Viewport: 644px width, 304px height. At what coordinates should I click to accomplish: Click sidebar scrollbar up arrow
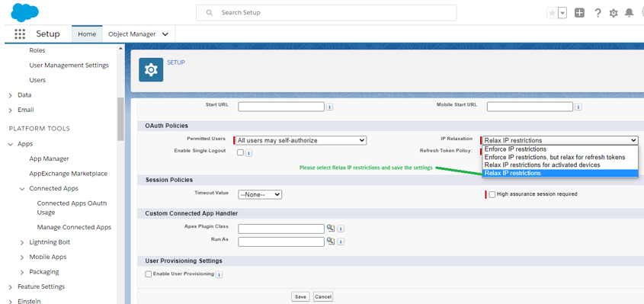point(120,48)
